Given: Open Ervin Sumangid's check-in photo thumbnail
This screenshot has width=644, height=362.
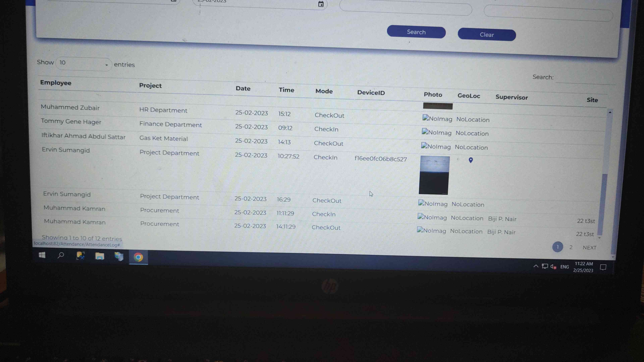Looking at the screenshot, I should (x=434, y=175).
